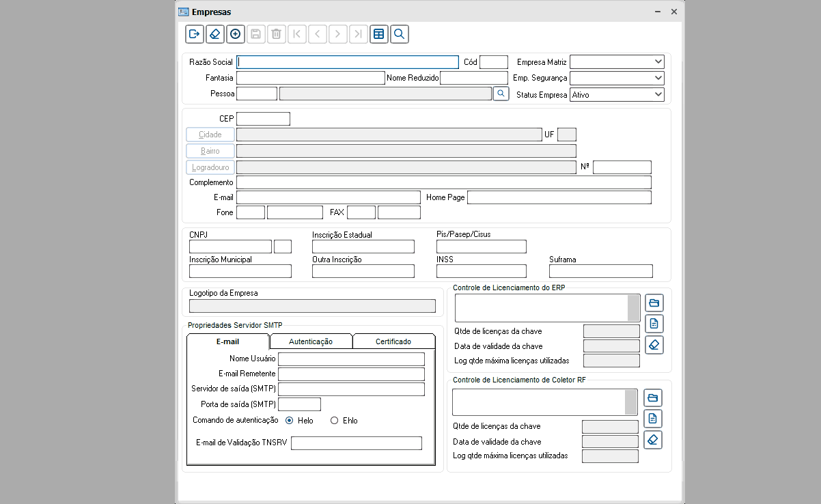Expand the Empresa Matriz dropdown

pos(658,62)
